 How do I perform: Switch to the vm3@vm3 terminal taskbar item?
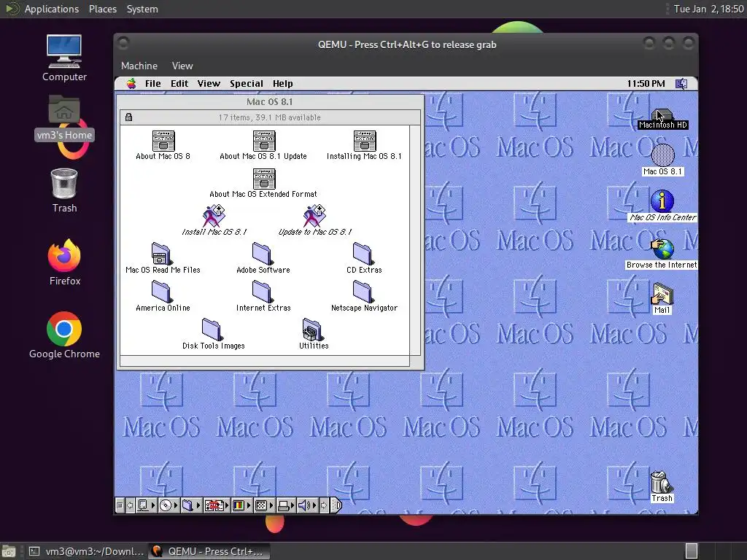pyautogui.click(x=86, y=551)
